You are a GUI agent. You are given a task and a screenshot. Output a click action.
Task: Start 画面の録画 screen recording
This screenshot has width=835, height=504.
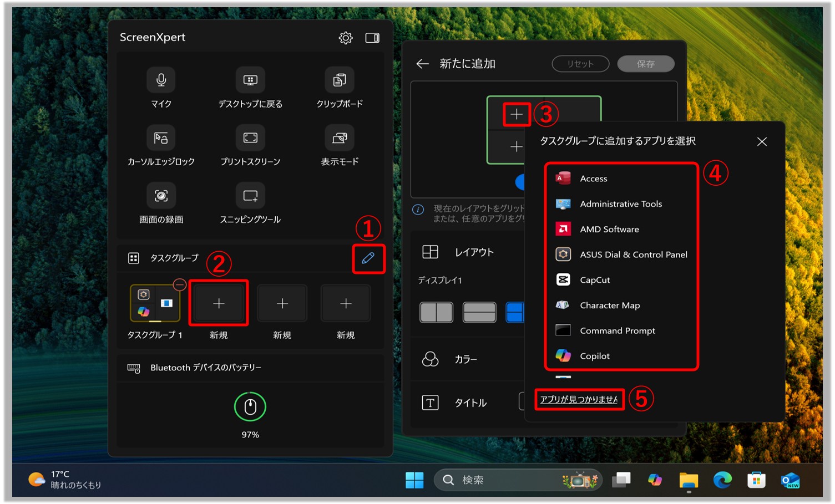(x=161, y=195)
